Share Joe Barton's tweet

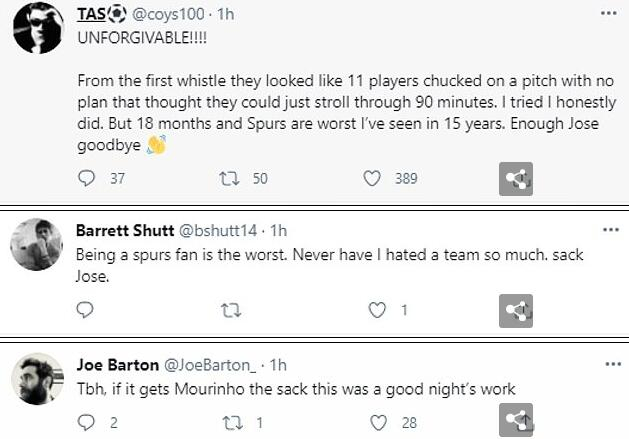pyautogui.click(x=515, y=420)
